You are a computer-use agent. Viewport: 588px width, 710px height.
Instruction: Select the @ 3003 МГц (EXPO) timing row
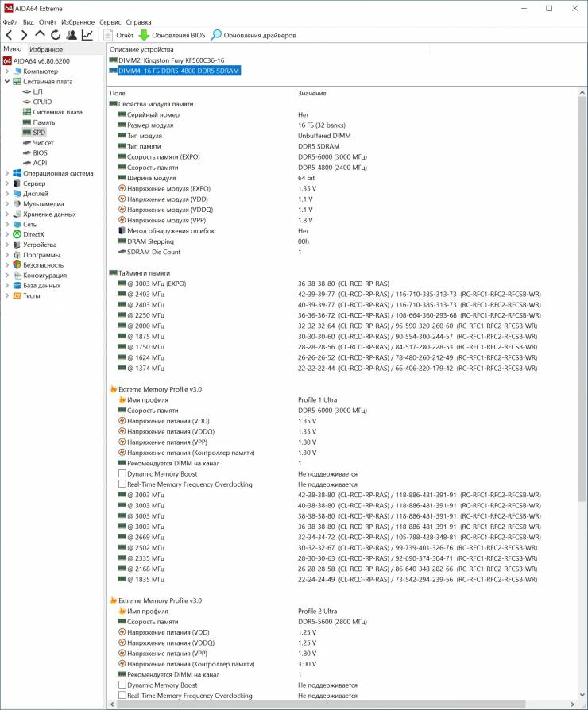click(x=342, y=284)
